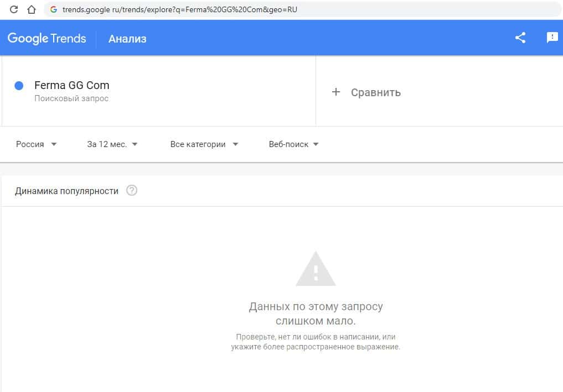563x392 pixels.
Task: Click the share icon in the header
Action: pyautogui.click(x=520, y=38)
